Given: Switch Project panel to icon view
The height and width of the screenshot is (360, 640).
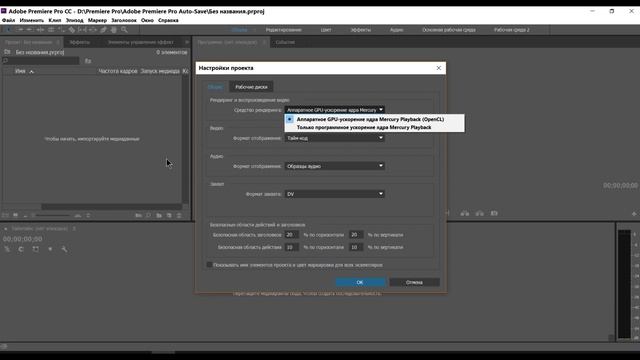Looking at the screenshot, I should point(16,215).
